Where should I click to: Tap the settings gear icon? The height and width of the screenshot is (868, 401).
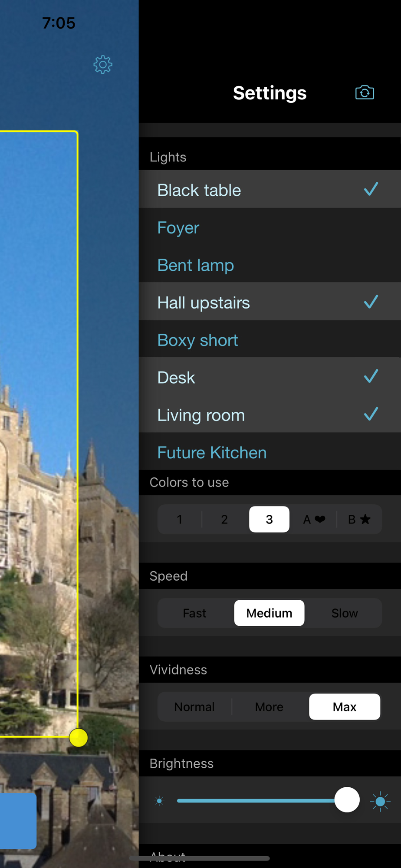(x=103, y=65)
